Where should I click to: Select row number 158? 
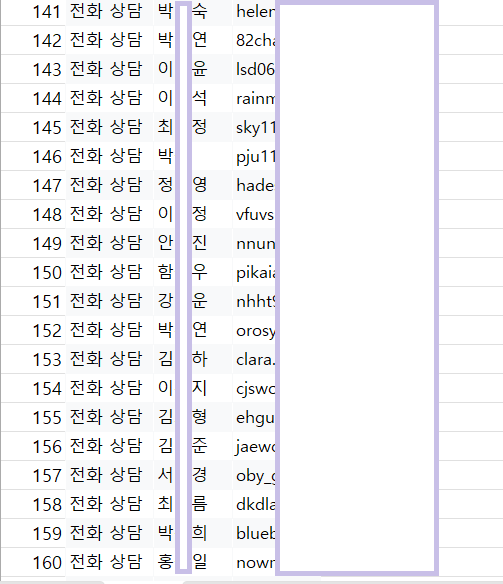tap(47, 504)
